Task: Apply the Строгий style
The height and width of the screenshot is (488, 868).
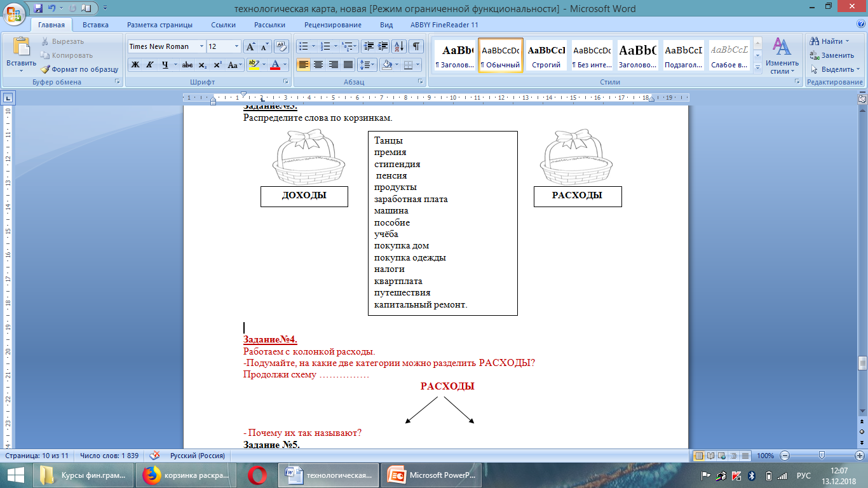Action: point(546,55)
